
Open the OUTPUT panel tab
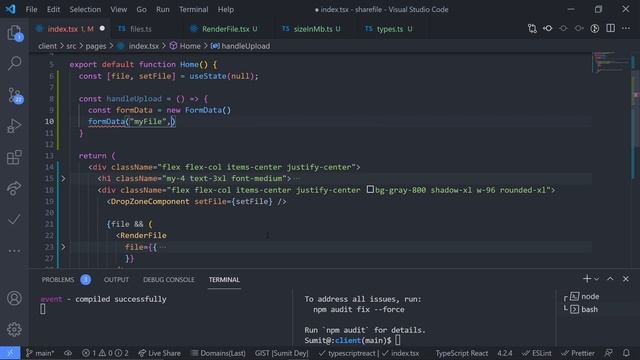[x=116, y=280]
